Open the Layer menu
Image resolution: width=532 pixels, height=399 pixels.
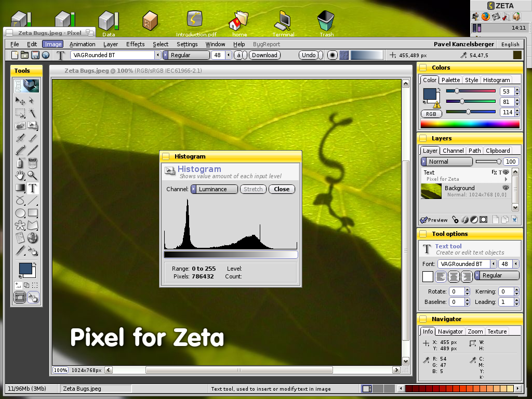(x=111, y=44)
